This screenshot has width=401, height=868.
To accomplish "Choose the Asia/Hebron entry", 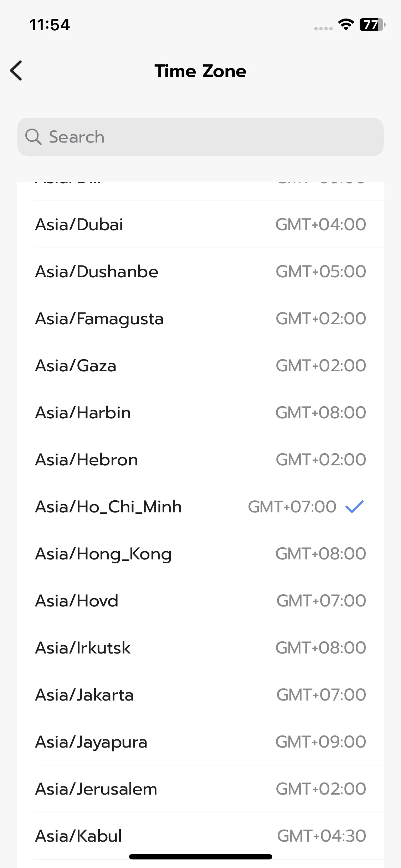I will 200,460.
